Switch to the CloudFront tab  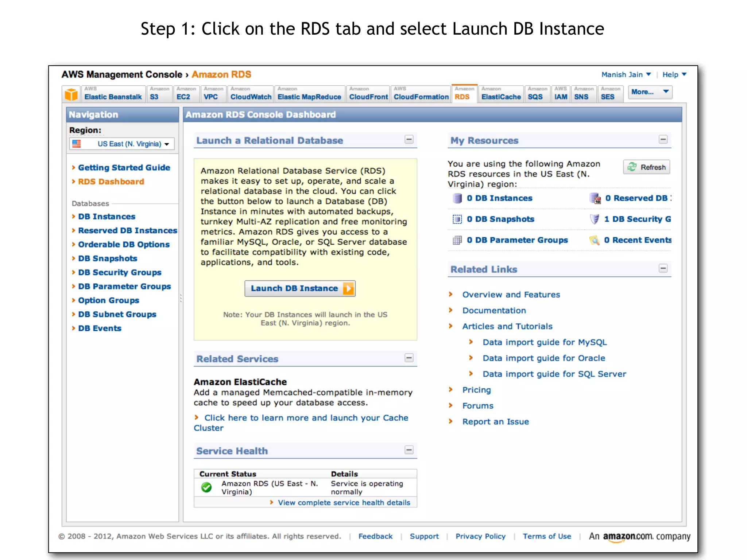(x=368, y=94)
